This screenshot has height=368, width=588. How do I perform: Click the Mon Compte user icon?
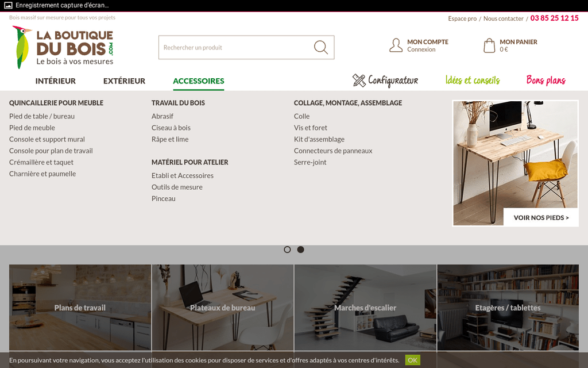click(396, 45)
